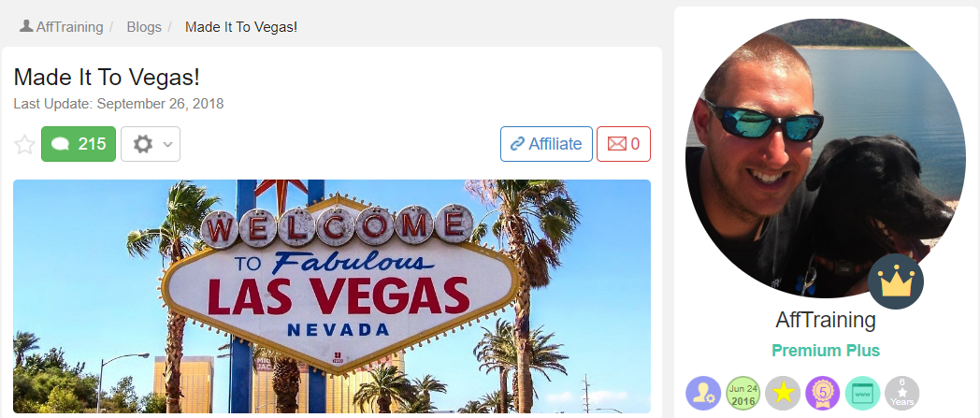Image resolution: width=980 pixels, height=418 pixels.
Task: Click the yellow star badge icon
Action: click(x=783, y=393)
